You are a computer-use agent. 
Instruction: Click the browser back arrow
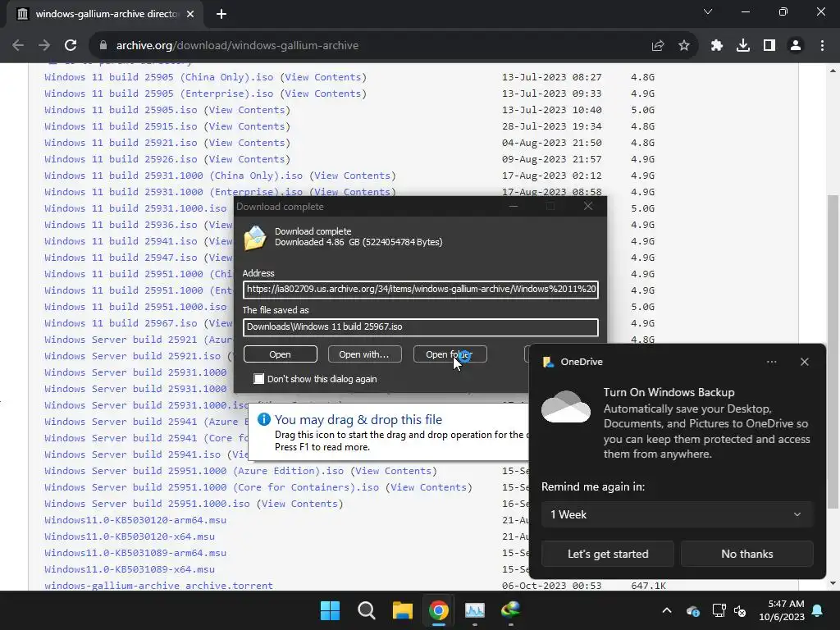pyautogui.click(x=18, y=46)
